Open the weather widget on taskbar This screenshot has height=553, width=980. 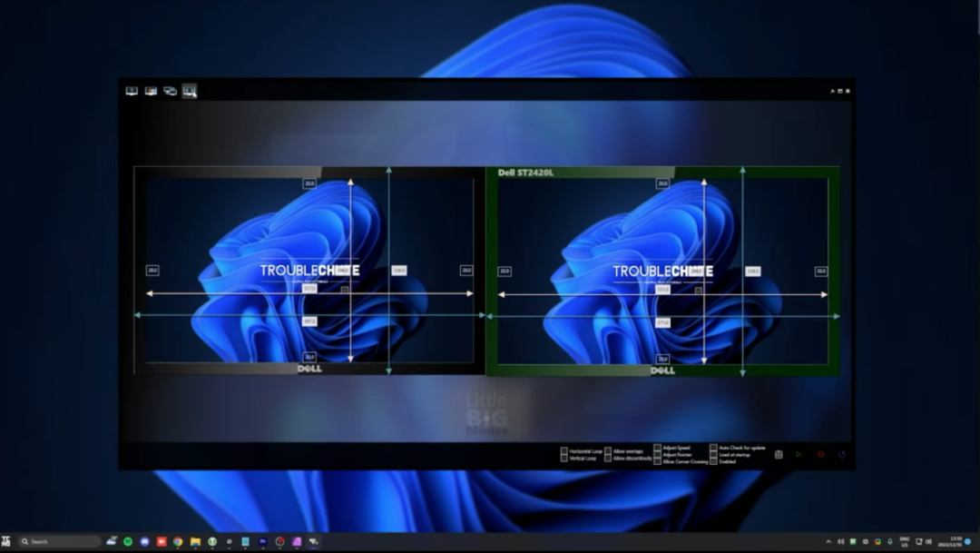point(112,541)
